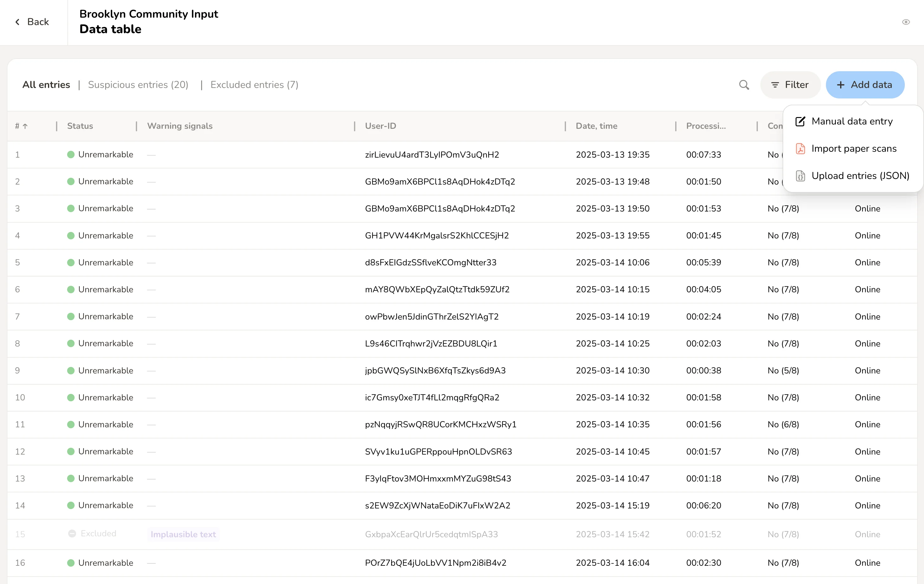The image size is (924, 584).
Task: Click row number 10
Action: (20, 397)
